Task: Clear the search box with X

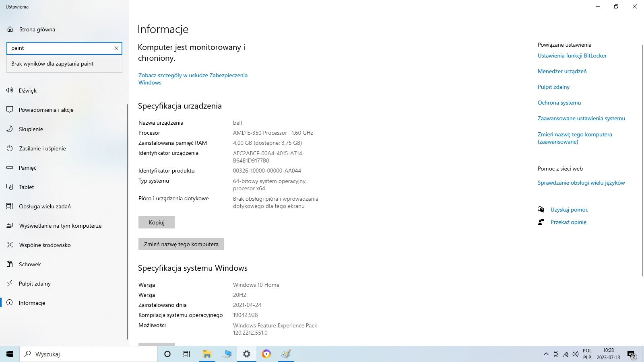Action: tap(116, 48)
